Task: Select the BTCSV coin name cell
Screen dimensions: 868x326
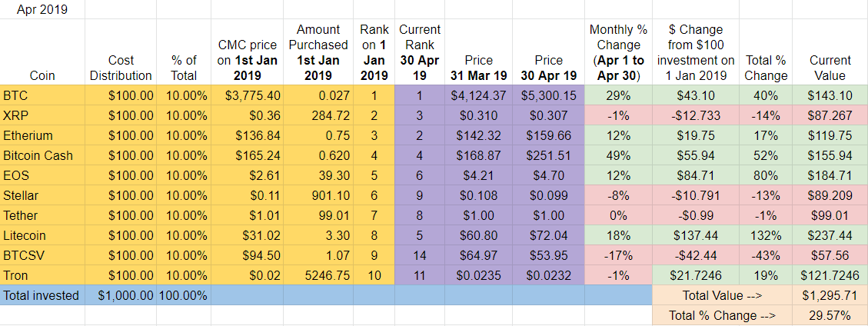Action: coord(42,255)
